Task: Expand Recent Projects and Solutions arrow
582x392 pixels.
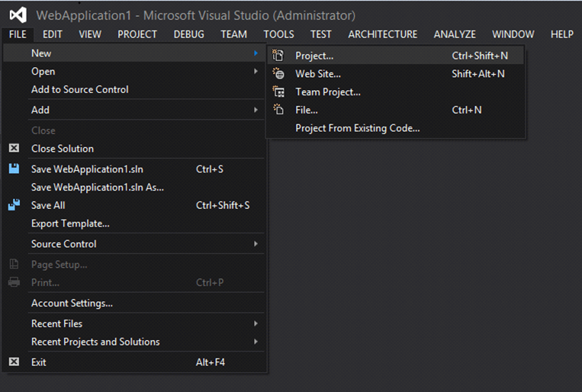Action: (256, 342)
